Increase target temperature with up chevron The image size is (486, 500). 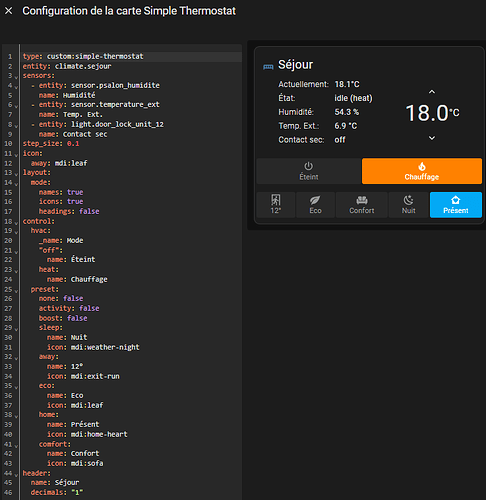tap(432, 92)
